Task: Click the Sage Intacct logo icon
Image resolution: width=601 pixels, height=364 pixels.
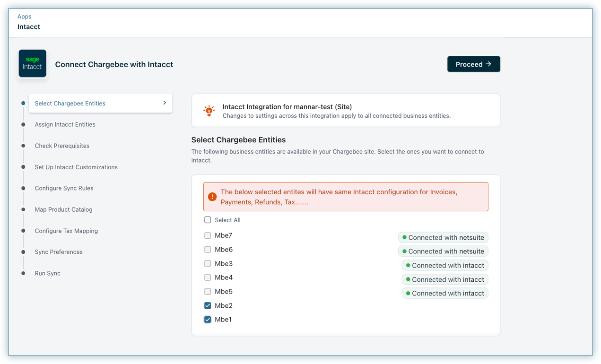Action: (32, 63)
